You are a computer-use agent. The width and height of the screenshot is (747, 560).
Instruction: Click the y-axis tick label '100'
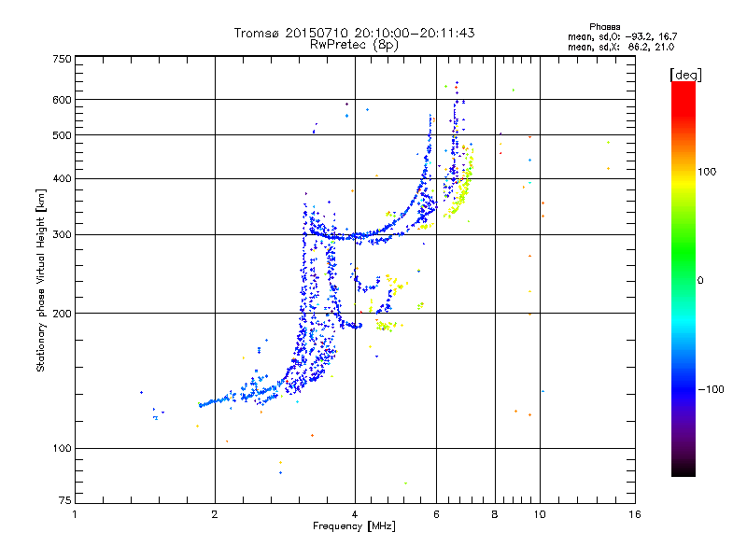(62, 448)
